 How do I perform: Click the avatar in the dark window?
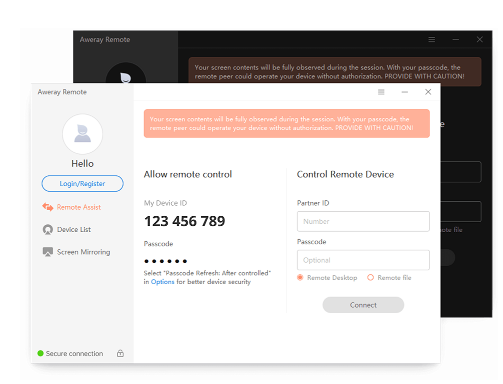[x=126, y=73]
